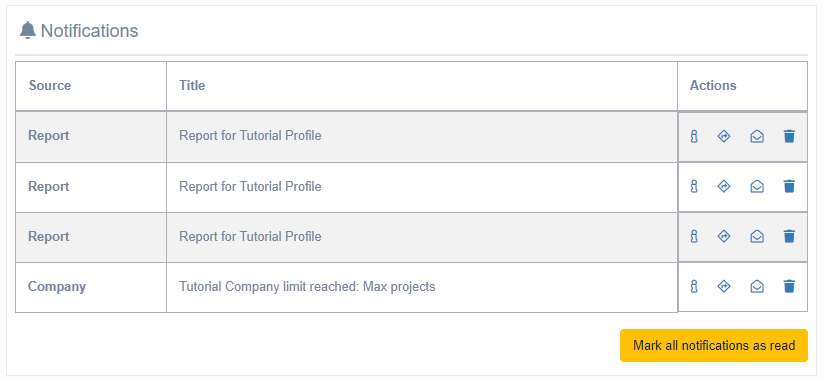View info for third Report notification
This screenshot has width=824, height=382.
[x=694, y=236]
